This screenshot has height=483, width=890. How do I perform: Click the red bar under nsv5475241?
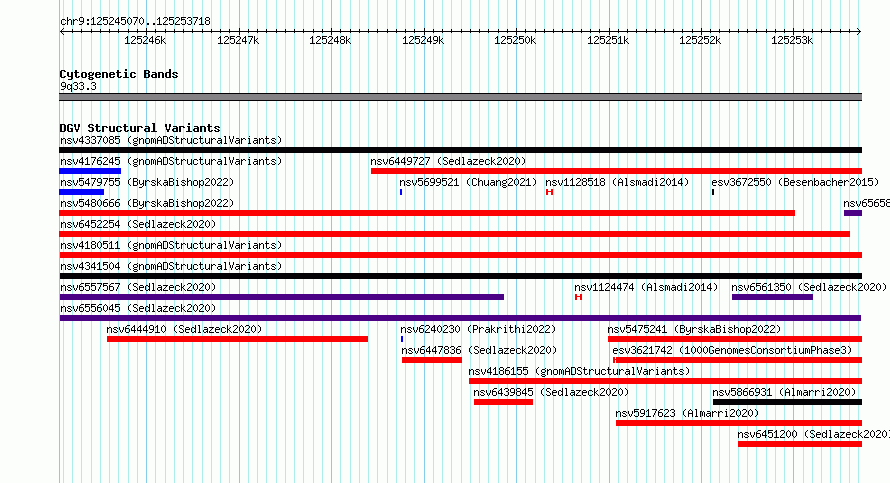[x=735, y=339]
